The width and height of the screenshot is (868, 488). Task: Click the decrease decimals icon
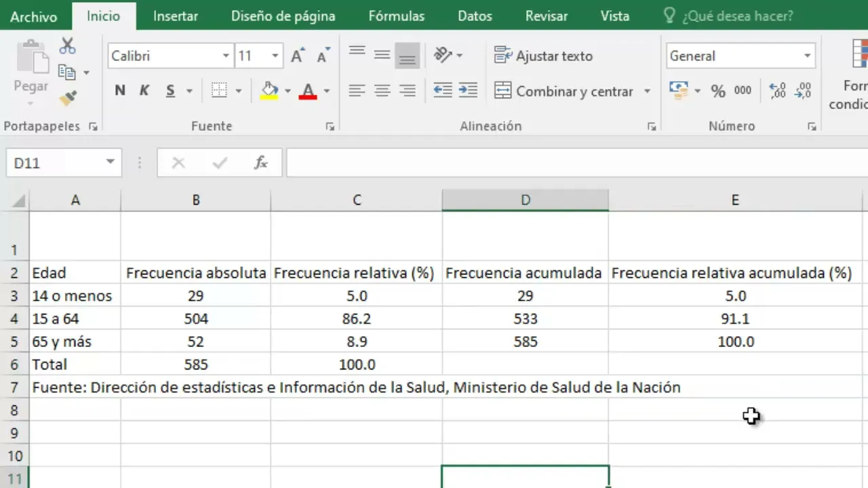click(803, 91)
